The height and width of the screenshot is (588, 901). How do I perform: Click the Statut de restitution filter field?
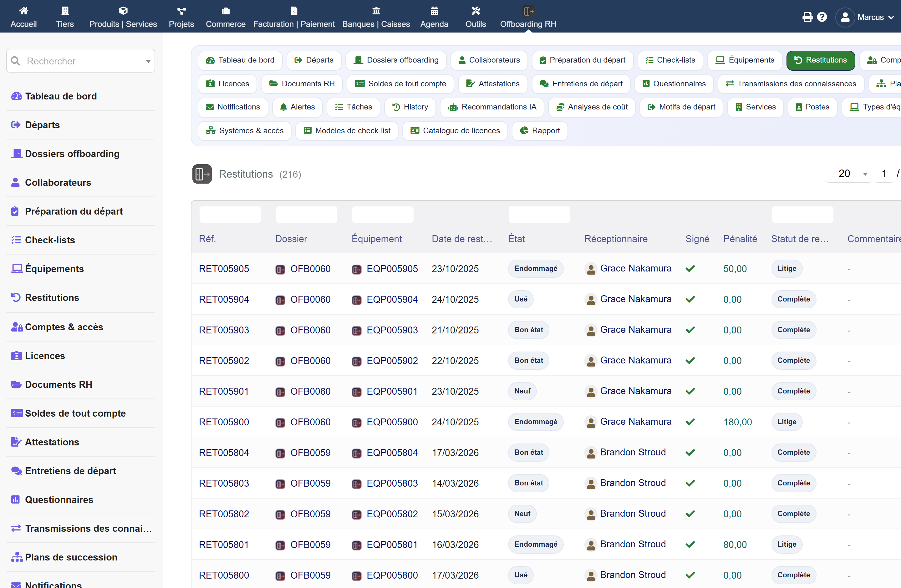tap(802, 215)
